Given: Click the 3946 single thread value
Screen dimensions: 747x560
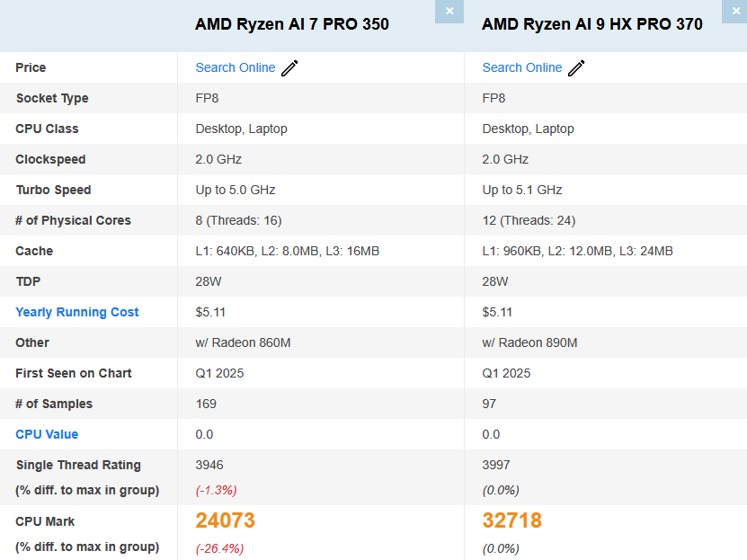Looking at the screenshot, I should click(209, 465).
